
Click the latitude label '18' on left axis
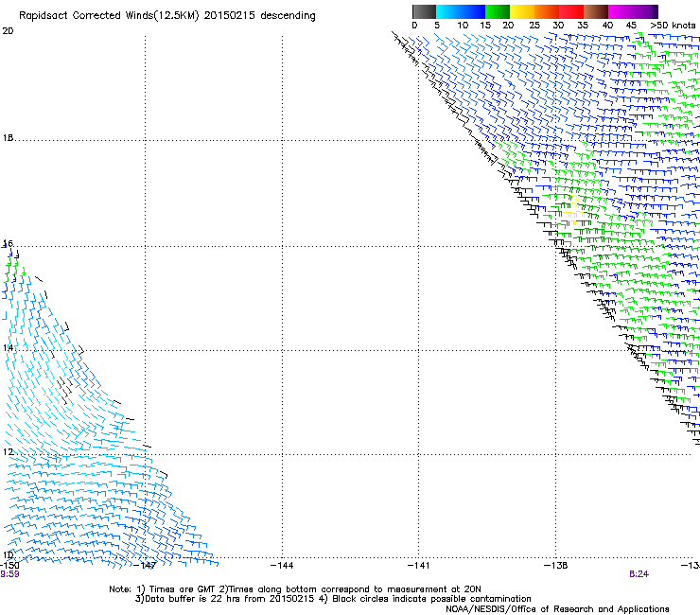[x=8, y=138]
